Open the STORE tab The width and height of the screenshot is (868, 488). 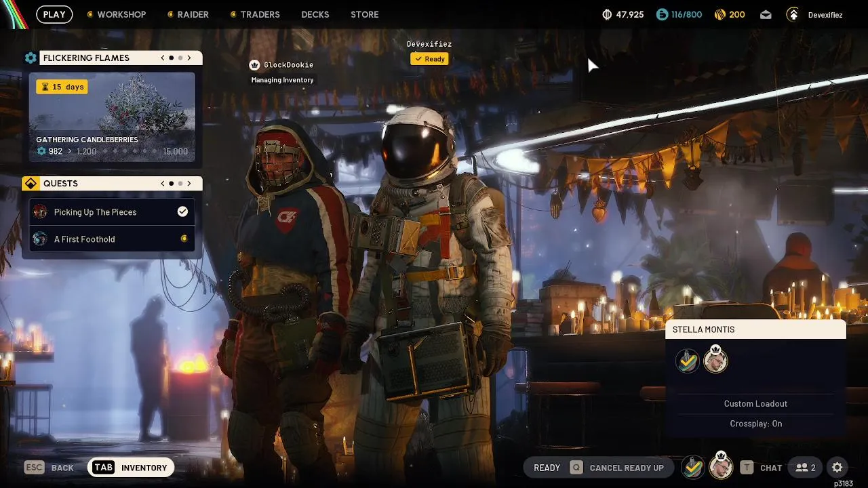point(365,14)
